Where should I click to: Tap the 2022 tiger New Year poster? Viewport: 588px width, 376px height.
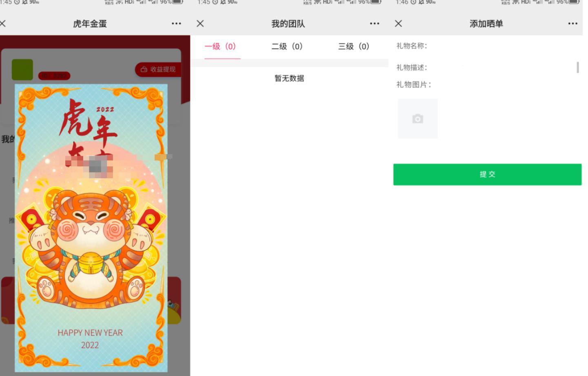click(x=91, y=228)
